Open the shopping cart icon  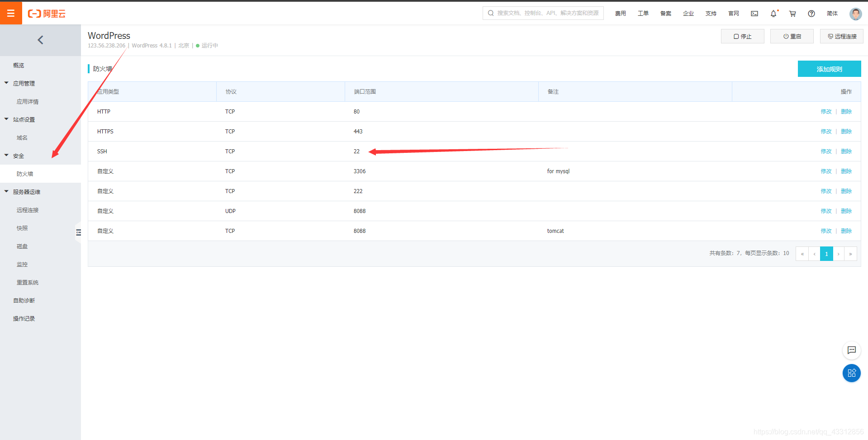[792, 14]
